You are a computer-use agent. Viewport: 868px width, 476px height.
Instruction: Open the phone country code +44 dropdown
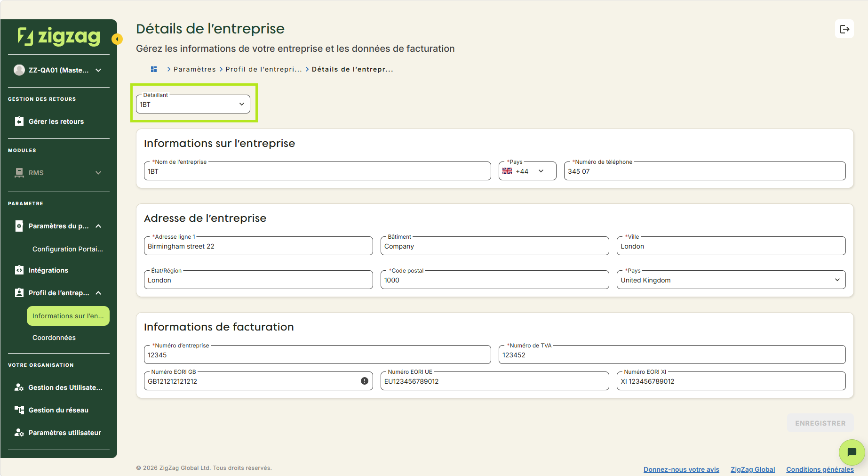[x=527, y=171]
